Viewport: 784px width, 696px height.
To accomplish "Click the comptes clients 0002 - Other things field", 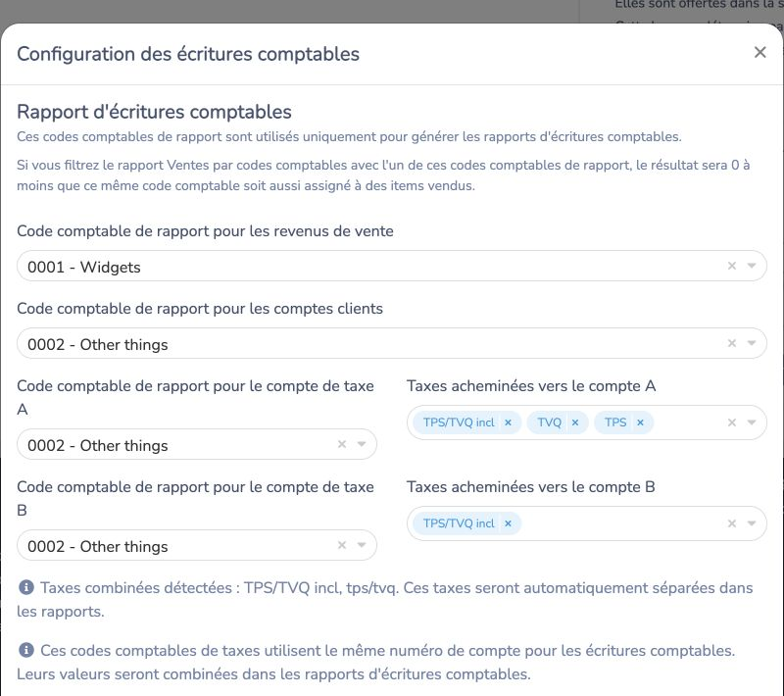I will coord(391,343).
